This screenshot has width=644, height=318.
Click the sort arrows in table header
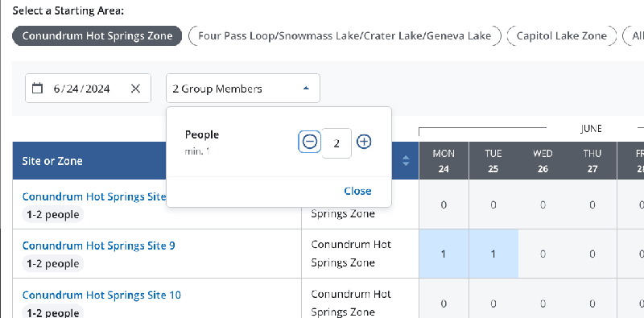coord(406,161)
